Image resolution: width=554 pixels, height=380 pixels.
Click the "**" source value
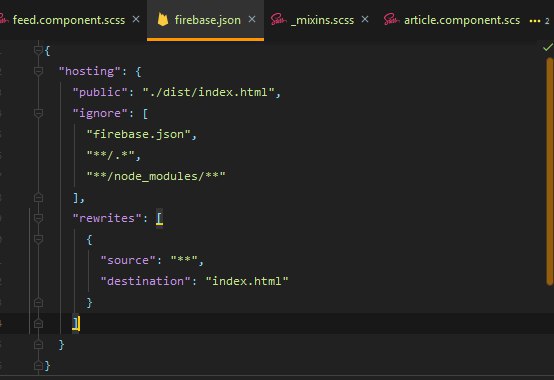coord(184,260)
